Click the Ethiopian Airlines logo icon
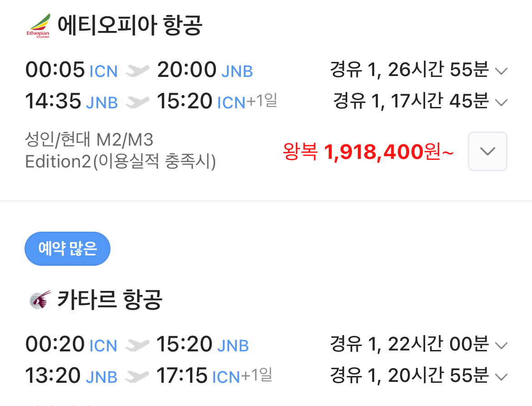Image resolution: width=532 pixels, height=406 pixels. coord(38,25)
